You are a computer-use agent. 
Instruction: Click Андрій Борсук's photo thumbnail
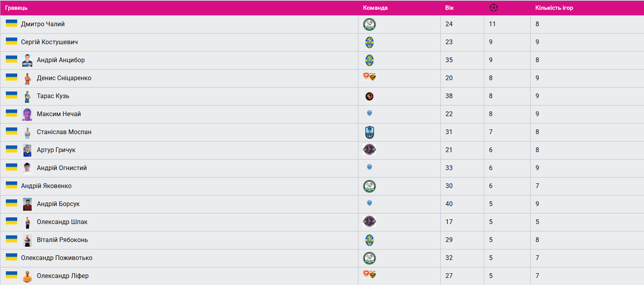[x=27, y=204]
